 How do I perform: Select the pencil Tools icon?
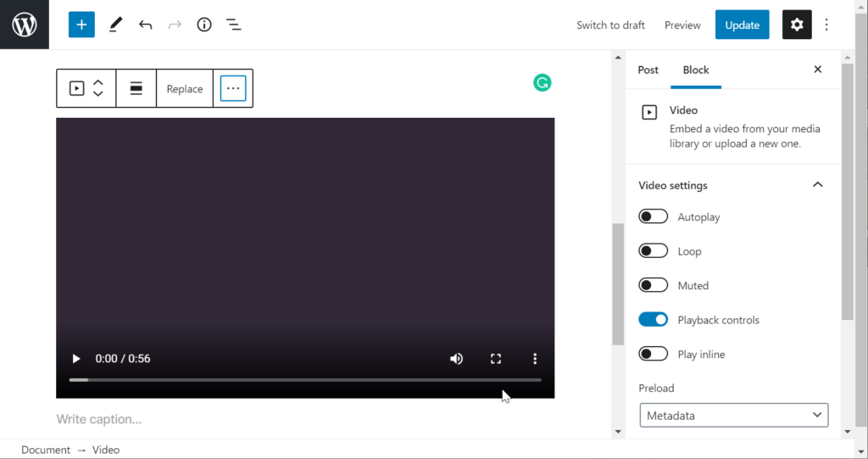115,25
